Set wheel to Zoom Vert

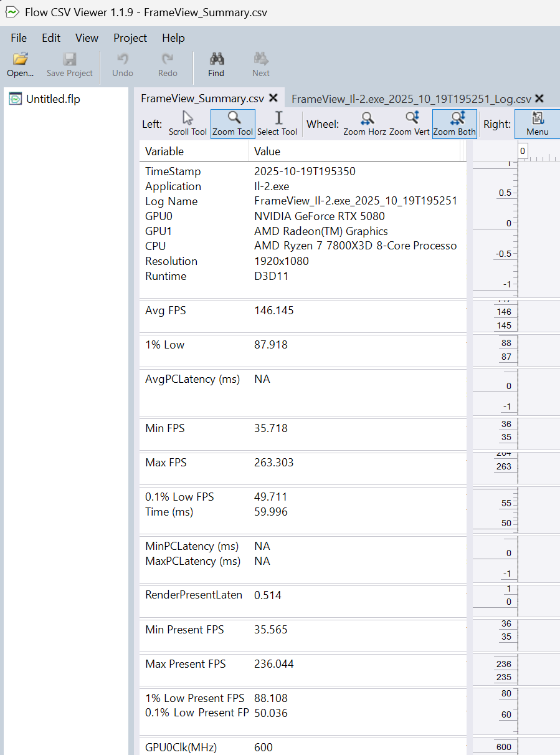coord(409,123)
